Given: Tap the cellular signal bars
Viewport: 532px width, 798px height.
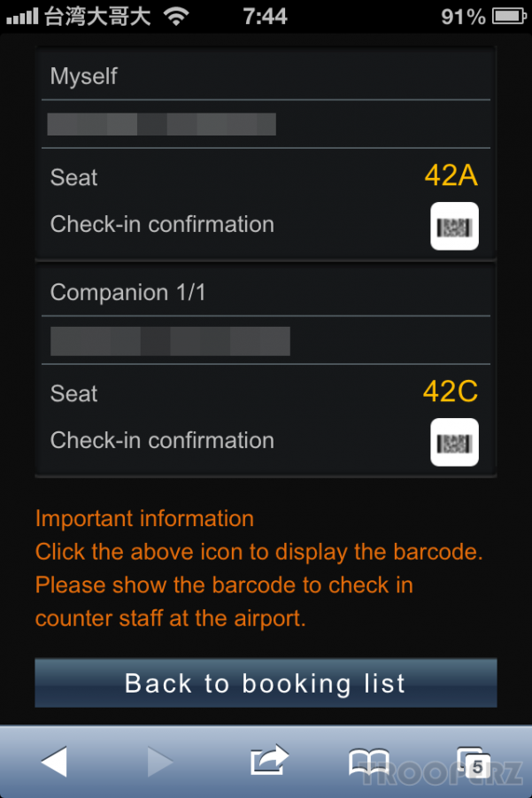Looking at the screenshot, I should point(22,16).
